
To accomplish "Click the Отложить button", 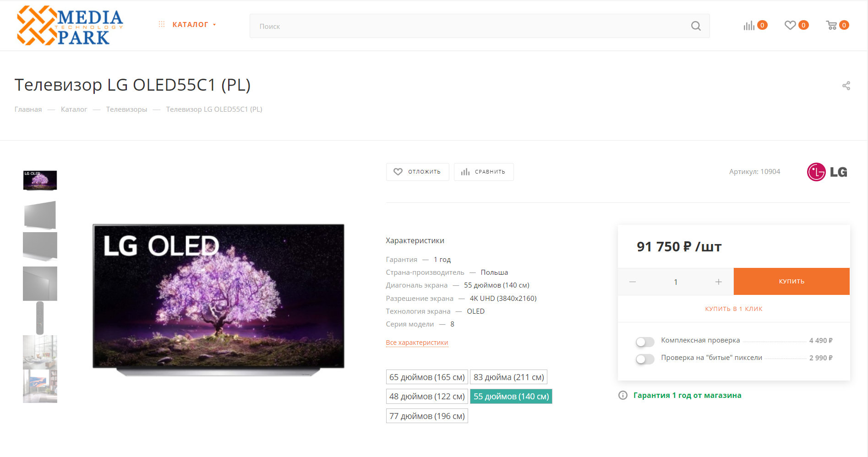I will coord(417,172).
